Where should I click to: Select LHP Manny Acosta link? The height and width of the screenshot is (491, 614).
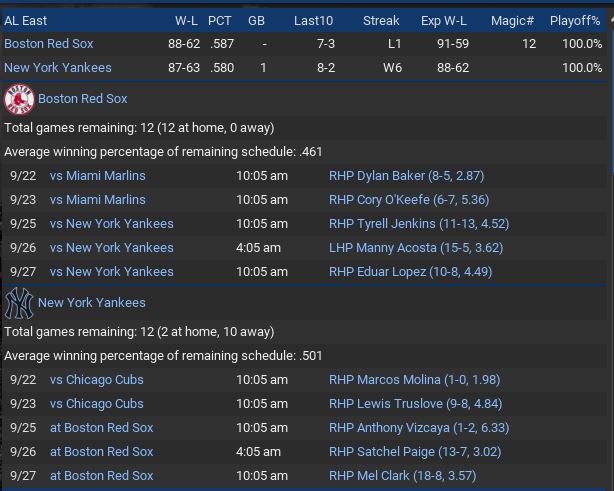[415, 248]
